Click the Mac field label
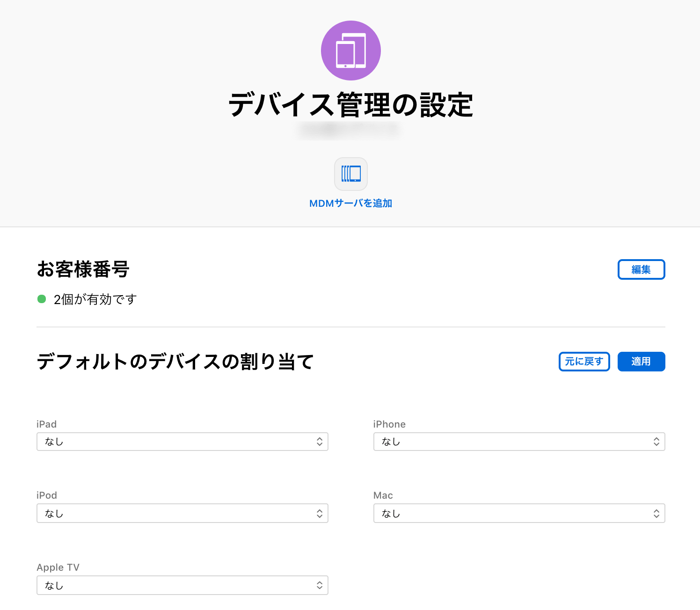 point(383,495)
